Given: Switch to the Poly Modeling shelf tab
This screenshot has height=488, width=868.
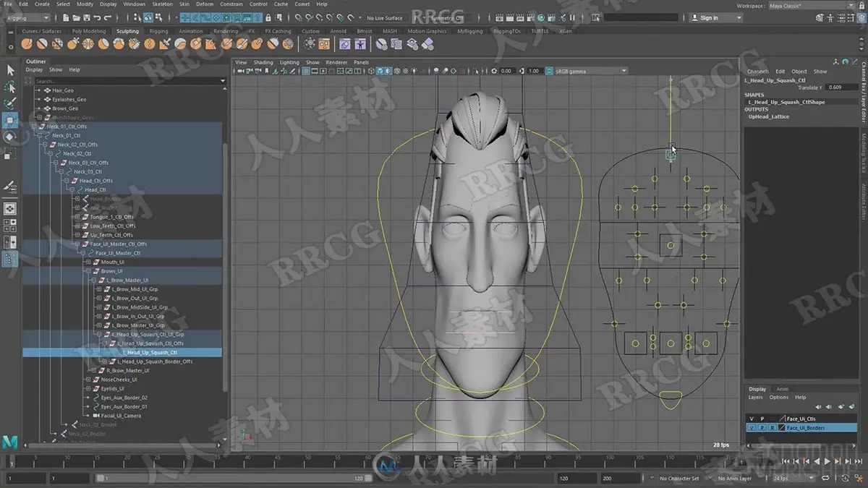Looking at the screenshot, I should 88,31.
